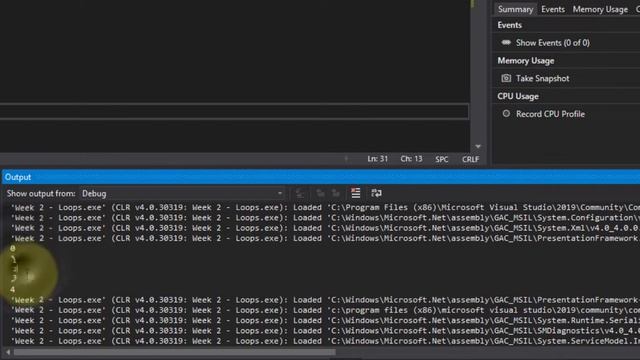Viewport: 640px width, 360px height.
Task: Open the Summary tab in Diagnostic Tools
Action: (515, 9)
